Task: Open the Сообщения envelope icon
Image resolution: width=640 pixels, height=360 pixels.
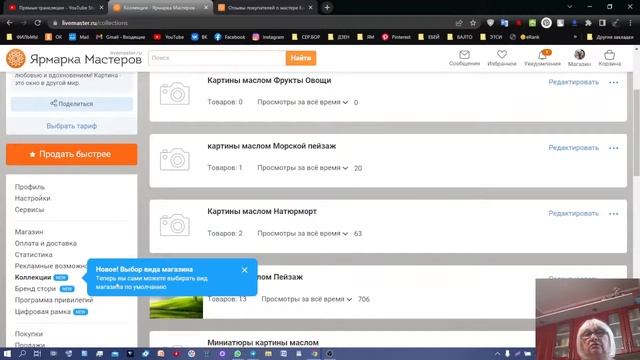Action: pos(464,55)
